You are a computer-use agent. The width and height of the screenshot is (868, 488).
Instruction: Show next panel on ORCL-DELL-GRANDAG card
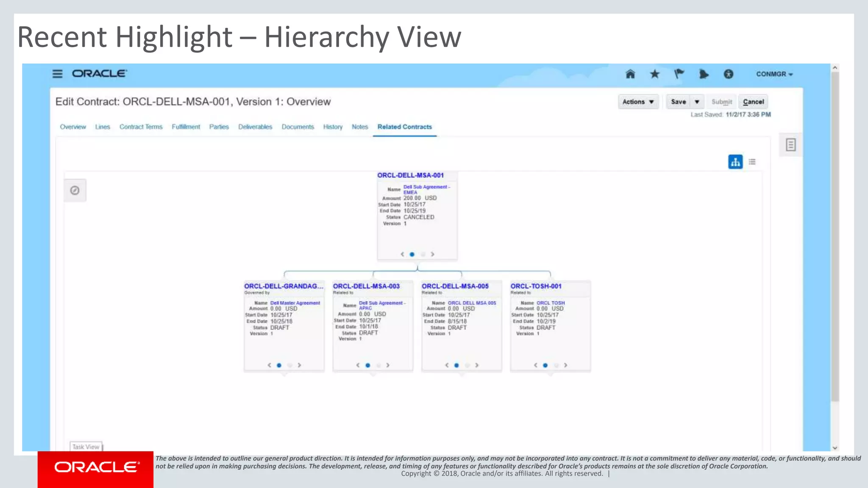300,365
